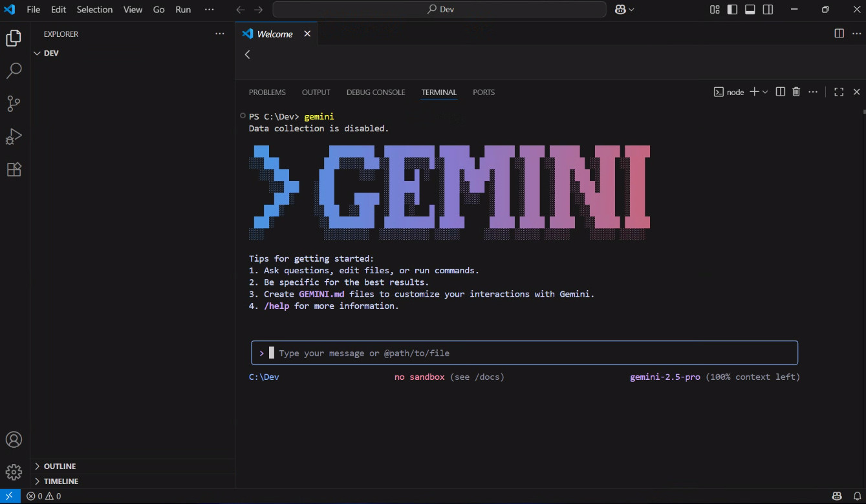Open Copilot status in status bar
The image size is (866, 504).
pyautogui.click(x=837, y=496)
